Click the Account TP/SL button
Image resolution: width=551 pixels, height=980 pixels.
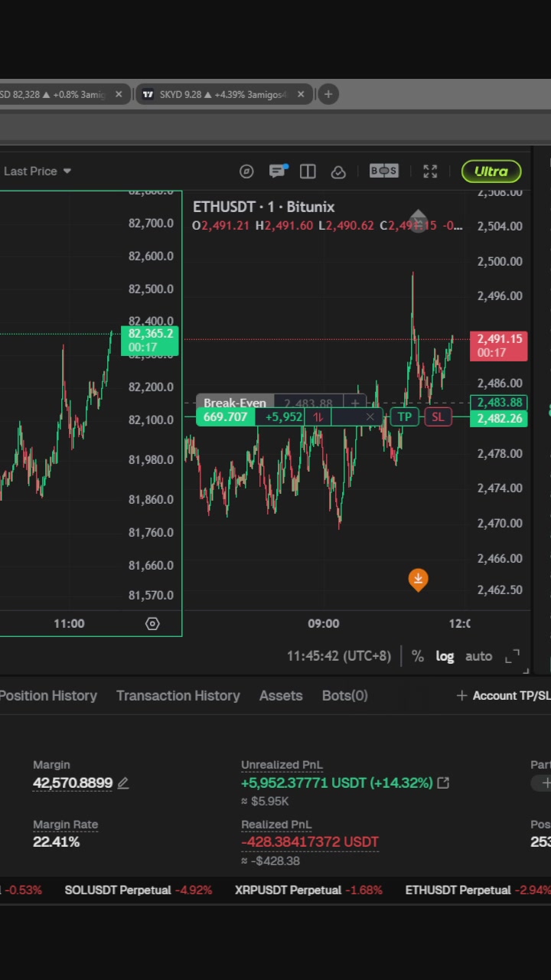(504, 695)
